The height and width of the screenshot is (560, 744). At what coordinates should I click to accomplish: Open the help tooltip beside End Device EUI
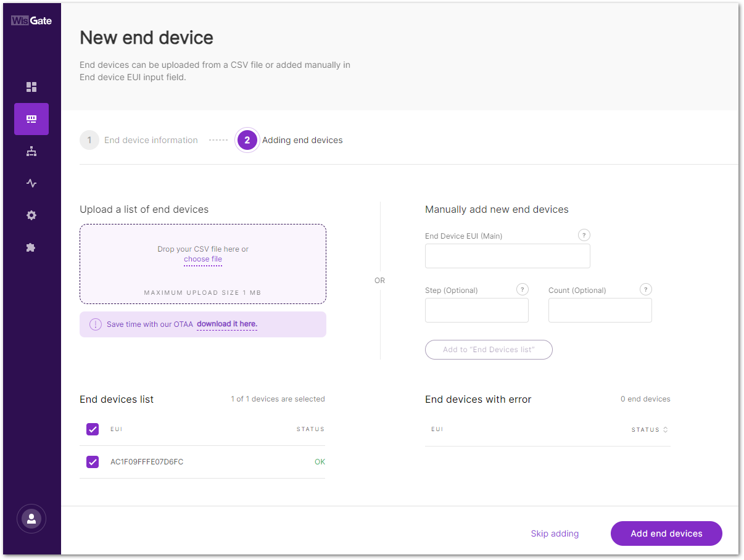click(x=584, y=234)
